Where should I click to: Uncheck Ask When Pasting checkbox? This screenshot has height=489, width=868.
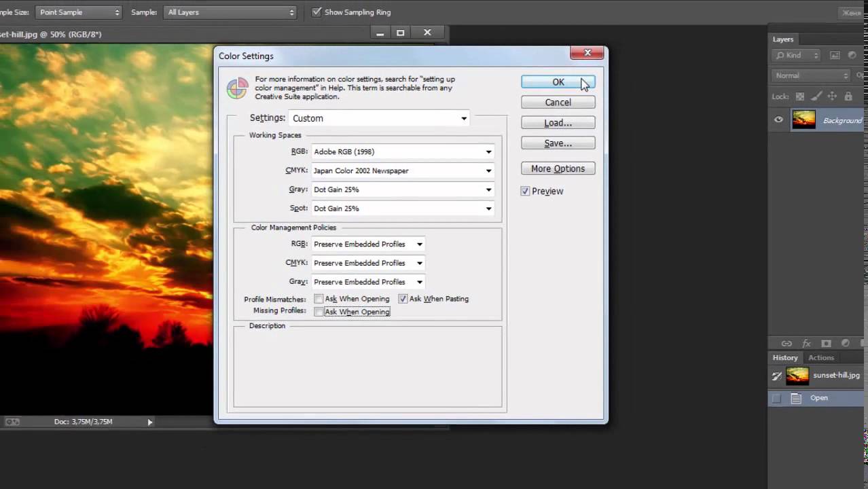coord(403,299)
